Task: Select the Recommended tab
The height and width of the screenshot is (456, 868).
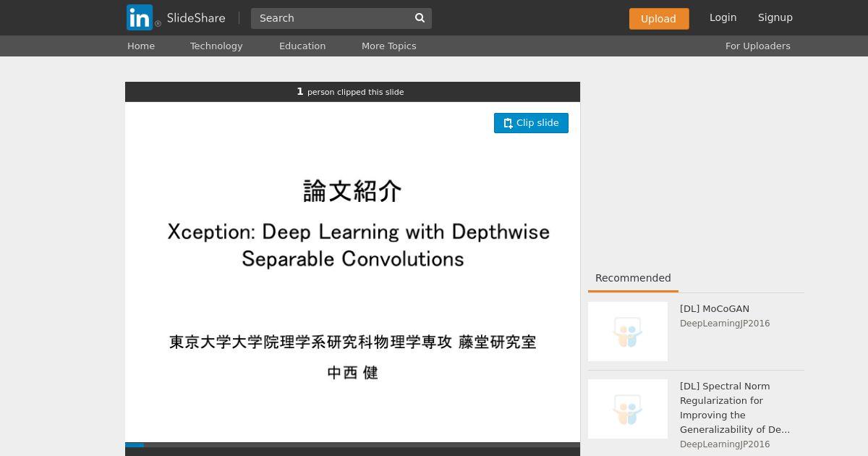Action: pos(633,278)
